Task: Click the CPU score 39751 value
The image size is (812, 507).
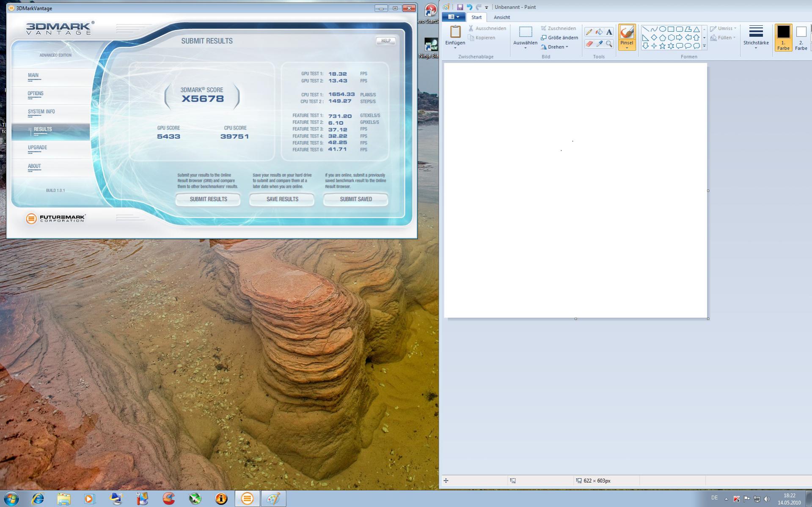Action: tap(234, 137)
